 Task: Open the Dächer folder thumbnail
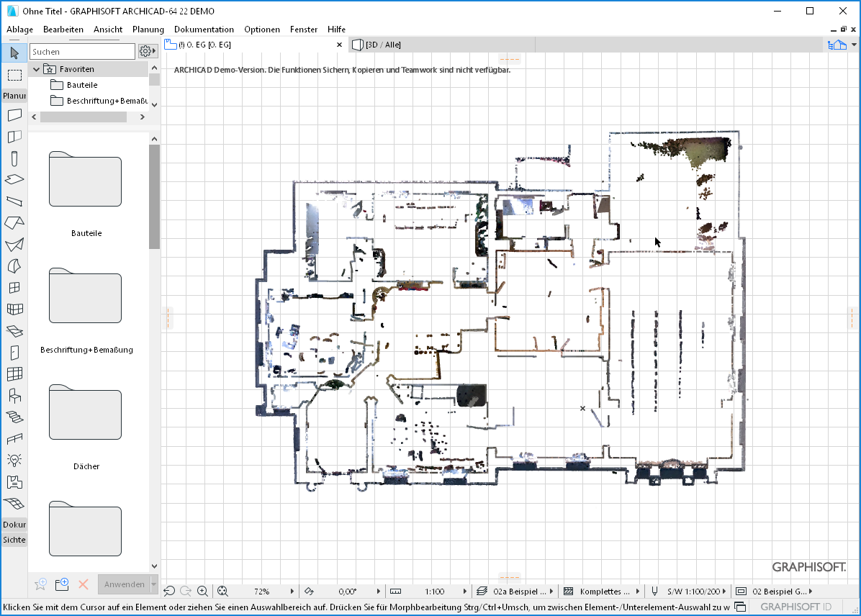pos(86,412)
